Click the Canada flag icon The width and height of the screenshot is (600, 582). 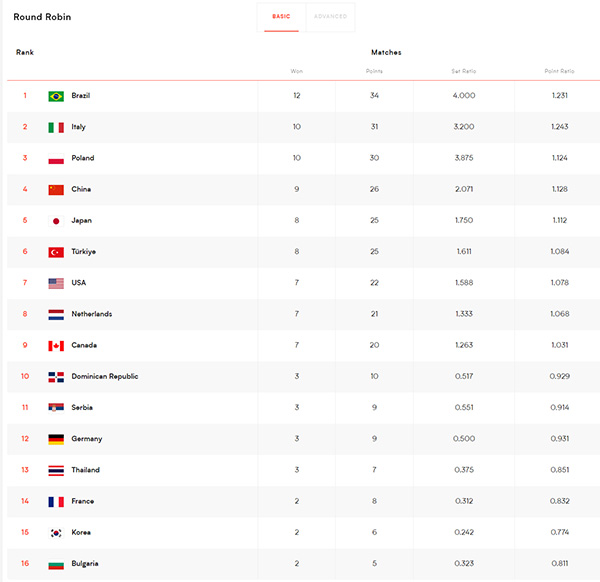tap(56, 346)
